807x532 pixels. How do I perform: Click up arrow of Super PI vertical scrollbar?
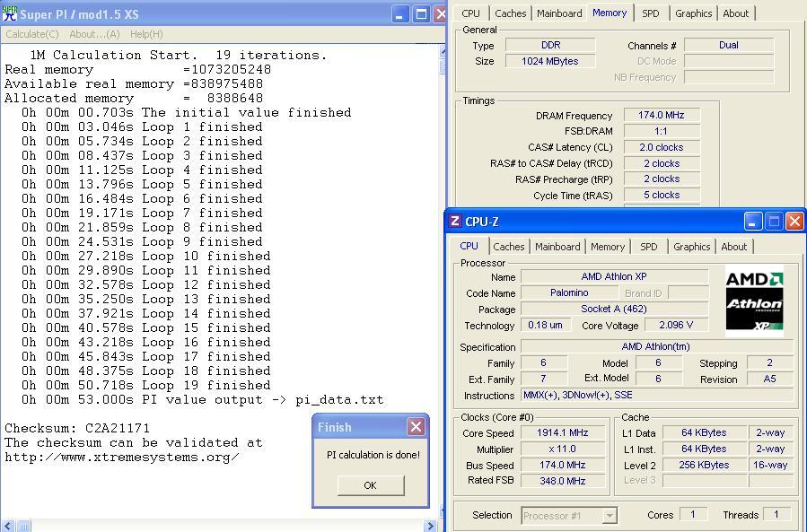[443, 51]
